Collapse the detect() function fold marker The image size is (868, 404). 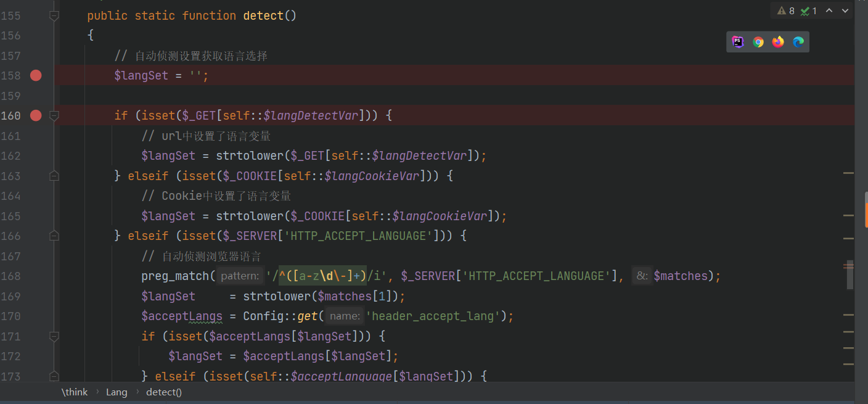(x=54, y=15)
